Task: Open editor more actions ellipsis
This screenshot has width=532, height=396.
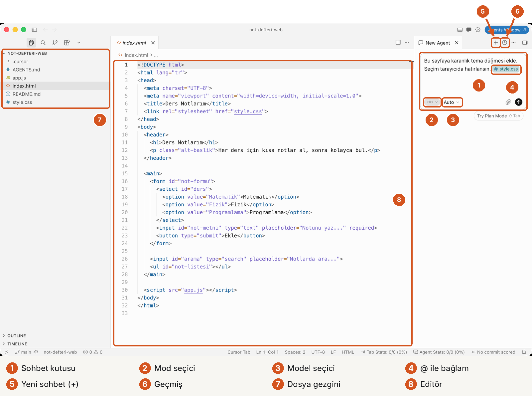Action: (x=407, y=43)
